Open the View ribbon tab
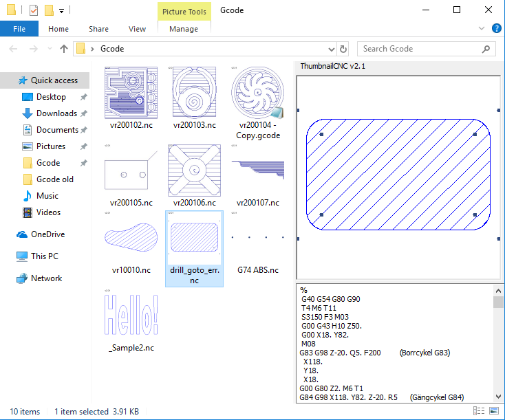Screen dimensions: 505x420 click(137, 29)
